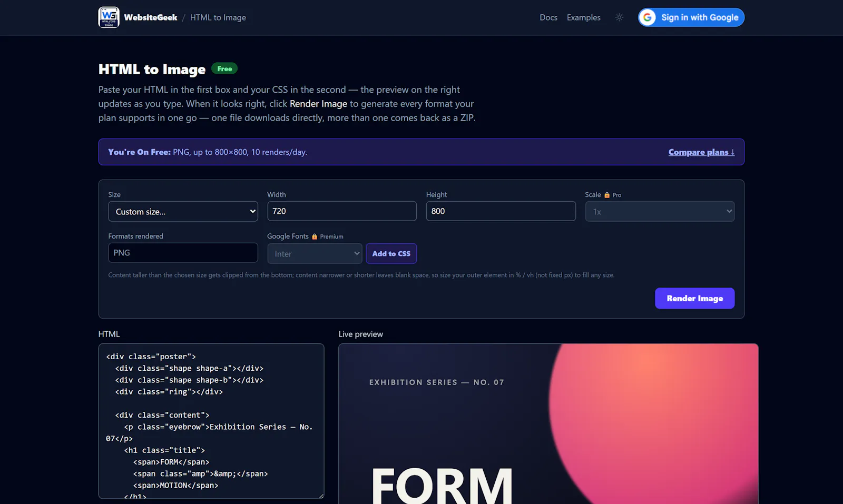Open the Scale 1x dropdown
This screenshot has width=843, height=504.
point(660,211)
